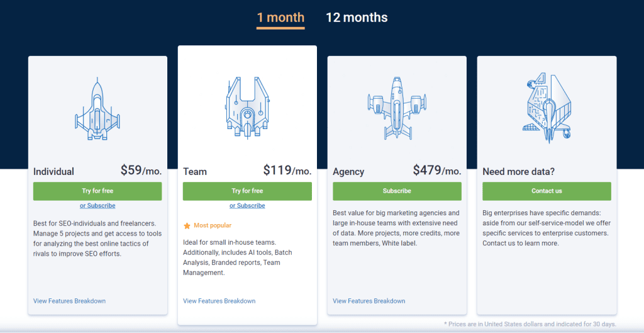Viewport: 644px width, 333px height.
Task: Click the Team plan spaceship icon
Action: tap(247, 107)
